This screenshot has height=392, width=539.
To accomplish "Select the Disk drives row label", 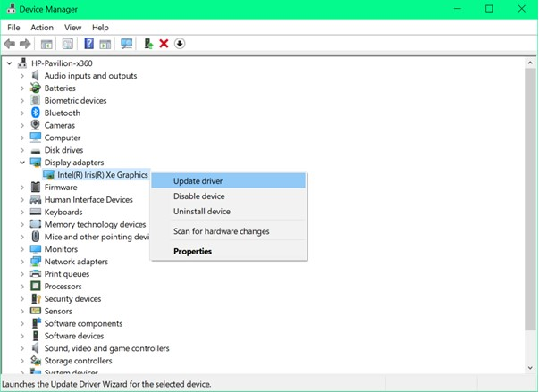I will [64, 150].
